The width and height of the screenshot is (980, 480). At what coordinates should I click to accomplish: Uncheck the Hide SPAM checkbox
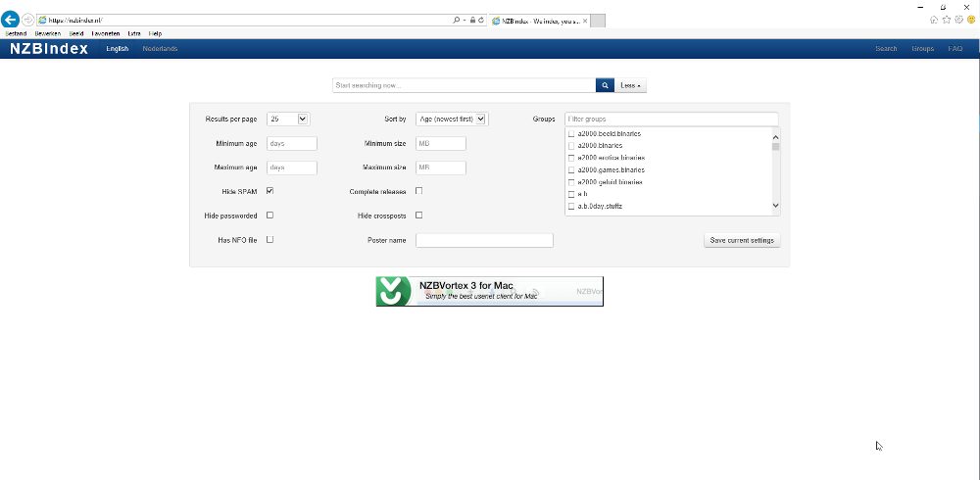point(269,191)
